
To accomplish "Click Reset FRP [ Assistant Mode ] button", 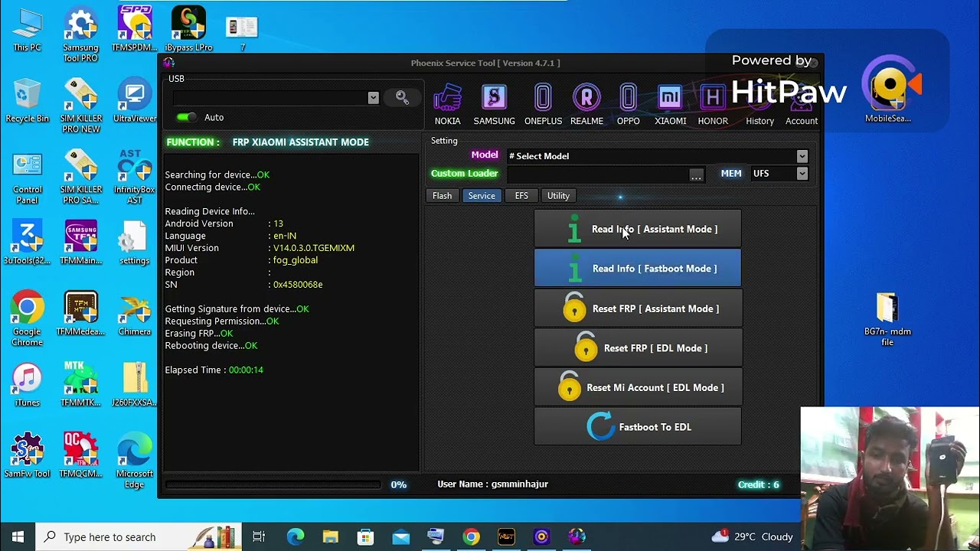I will pyautogui.click(x=638, y=308).
